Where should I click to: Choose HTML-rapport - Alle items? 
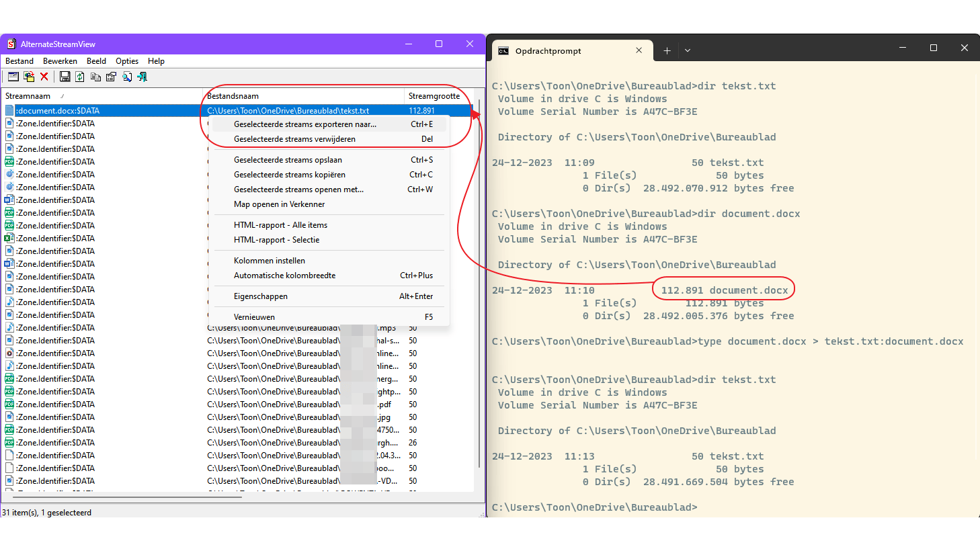point(329,225)
